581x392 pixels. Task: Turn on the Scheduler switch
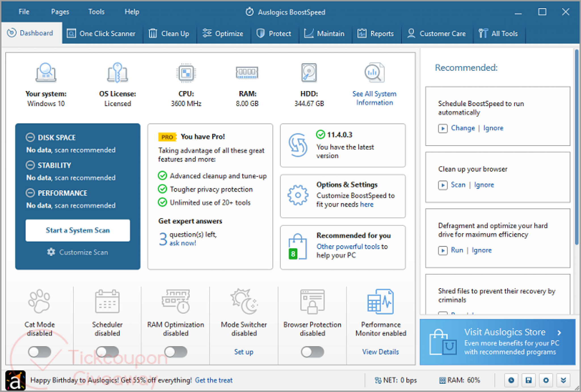(107, 352)
